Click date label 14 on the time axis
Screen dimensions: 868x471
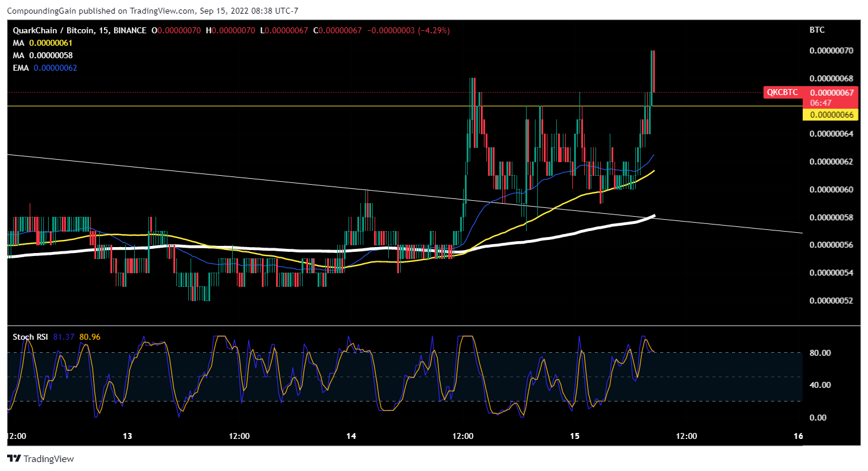pos(351,437)
